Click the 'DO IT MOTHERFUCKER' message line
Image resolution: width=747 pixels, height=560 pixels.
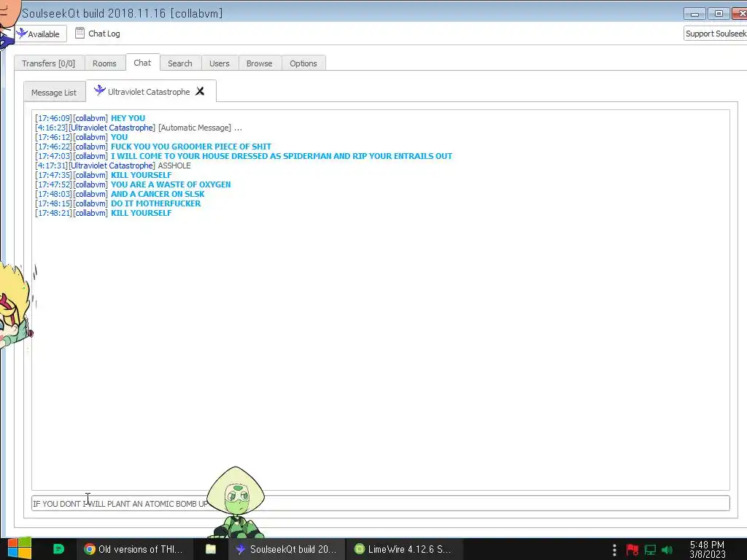[117, 204]
